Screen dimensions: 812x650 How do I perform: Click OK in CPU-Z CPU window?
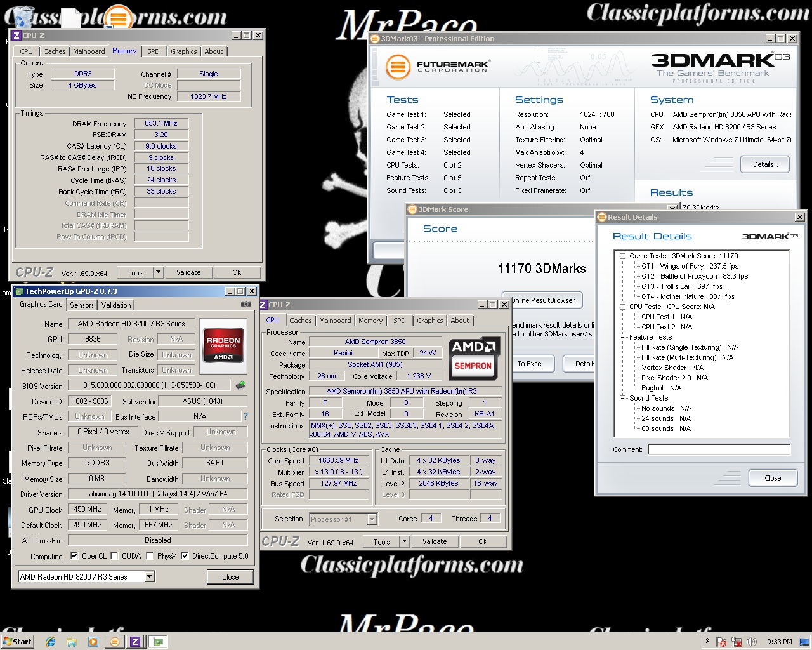tap(483, 541)
